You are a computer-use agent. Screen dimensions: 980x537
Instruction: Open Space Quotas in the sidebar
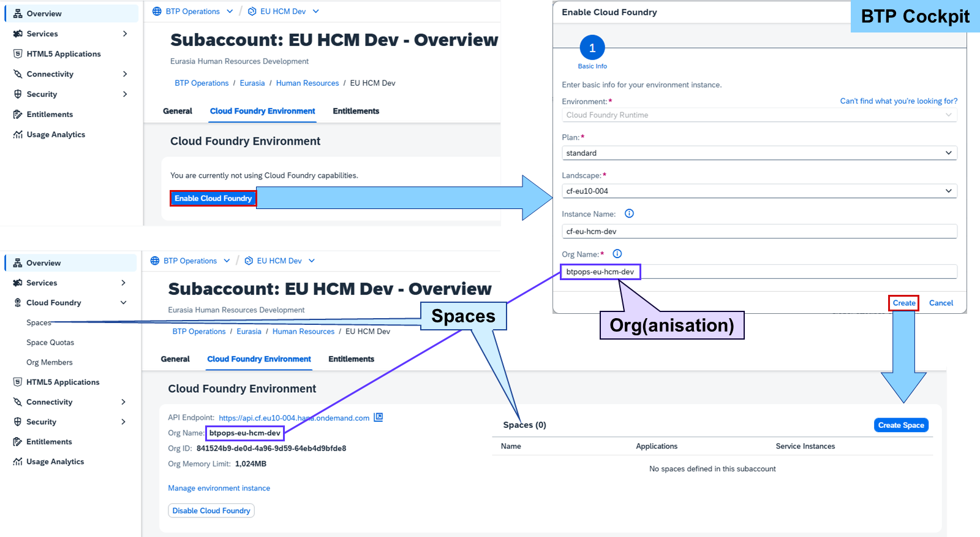pos(50,343)
